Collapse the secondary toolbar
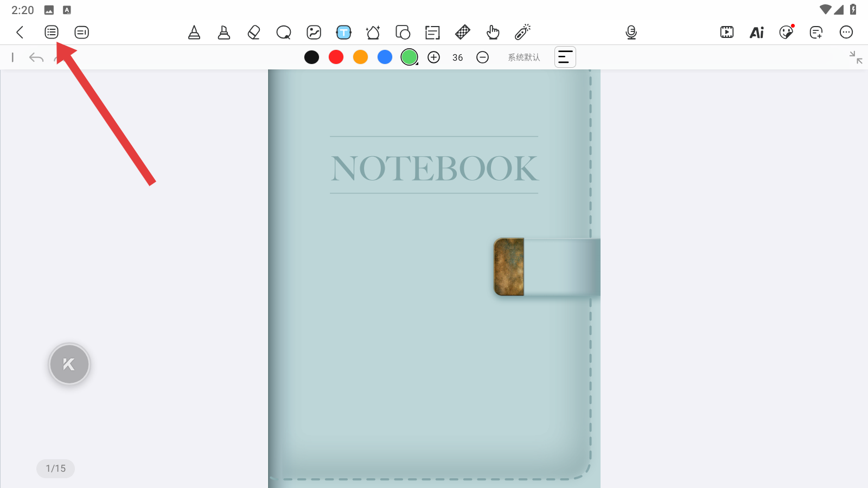The height and width of the screenshot is (488, 868). pos(856,57)
